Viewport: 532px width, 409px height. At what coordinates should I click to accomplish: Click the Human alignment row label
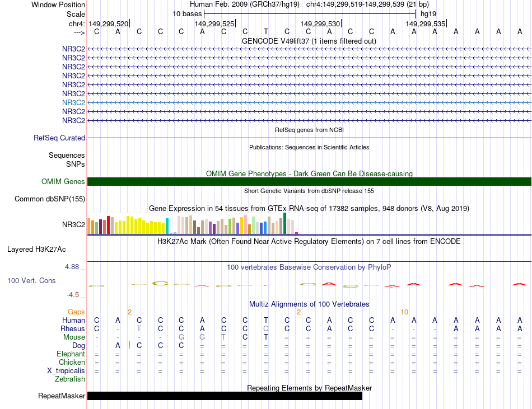(x=73, y=320)
